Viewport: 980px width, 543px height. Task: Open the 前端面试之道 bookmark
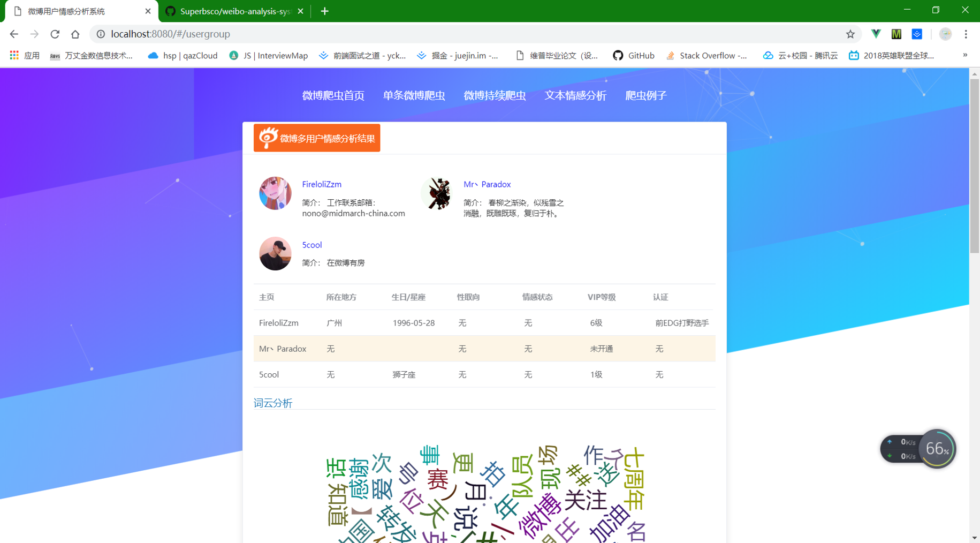pyautogui.click(x=362, y=55)
